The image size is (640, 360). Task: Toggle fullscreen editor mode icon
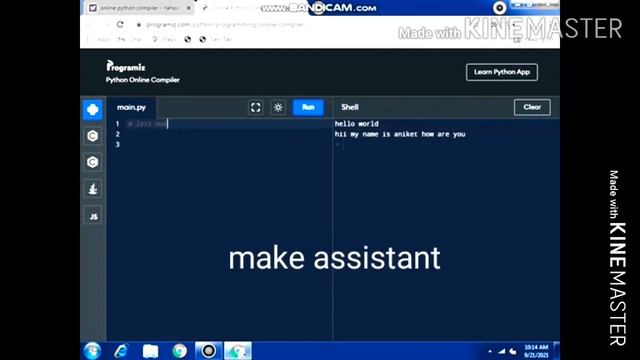[256, 107]
